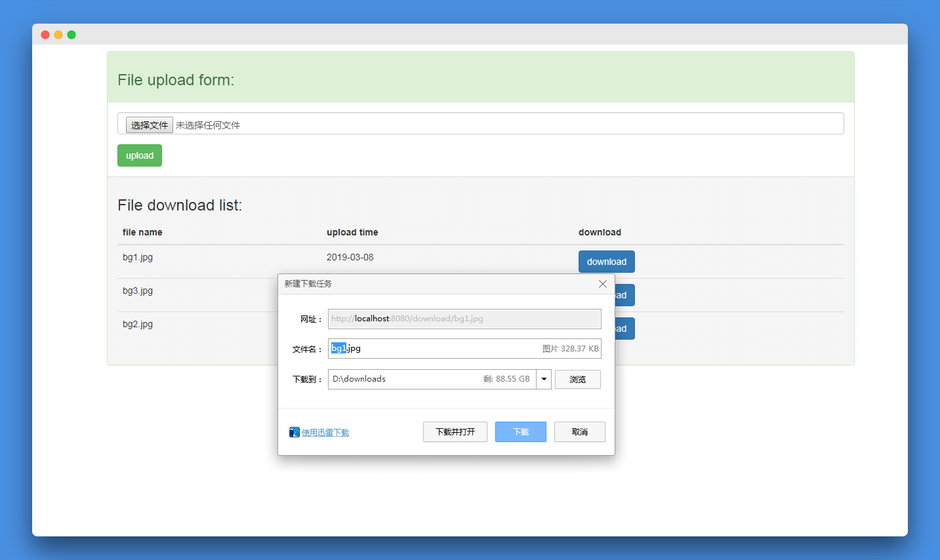Viewport: 940px width, 560px height.
Task: Cancel with the 取消 button
Action: pos(580,432)
